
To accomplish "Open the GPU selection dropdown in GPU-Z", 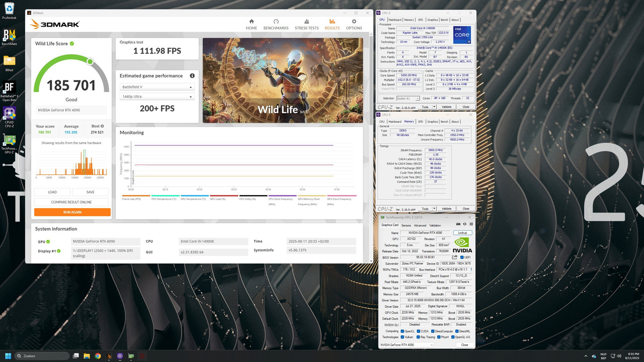I will [407, 344].
